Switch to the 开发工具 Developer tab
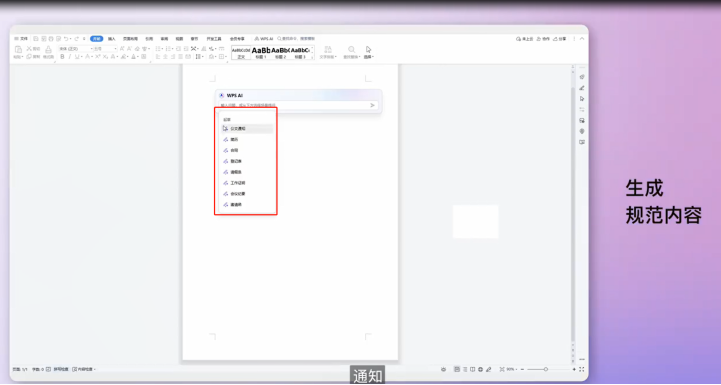The width and height of the screenshot is (721, 385). point(214,39)
